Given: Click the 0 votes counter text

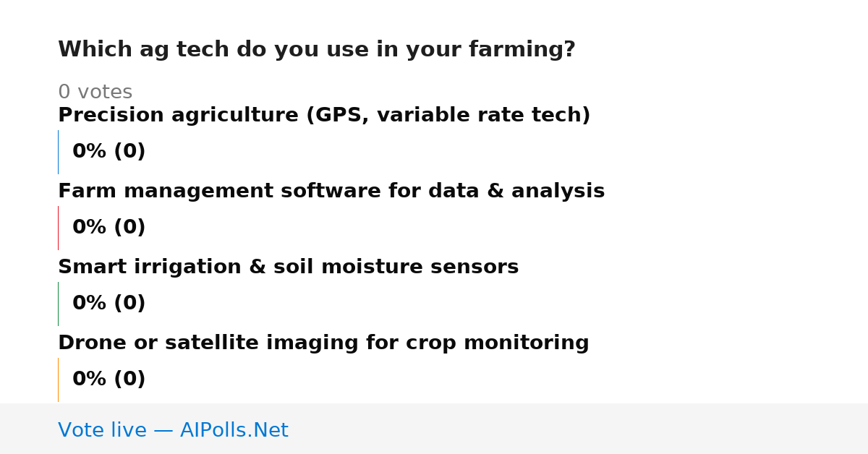Looking at the screenshot, I should pyautogui.click(x=95, y=93).
